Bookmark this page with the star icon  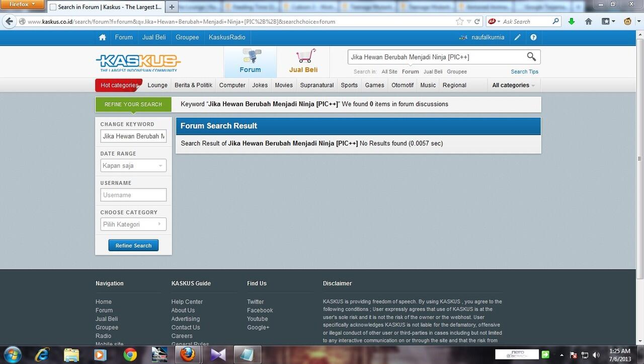[459, 22]
